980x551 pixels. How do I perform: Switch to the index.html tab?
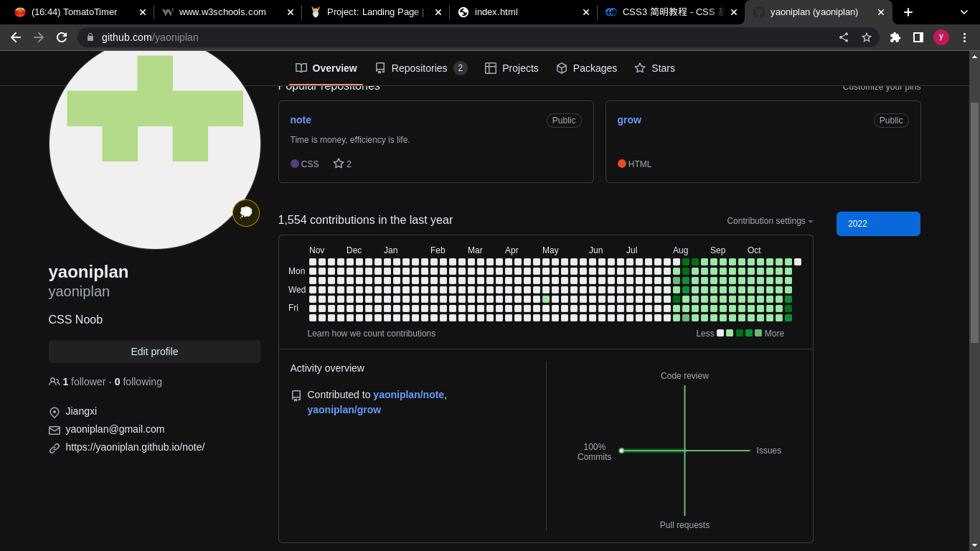(524, 12)
